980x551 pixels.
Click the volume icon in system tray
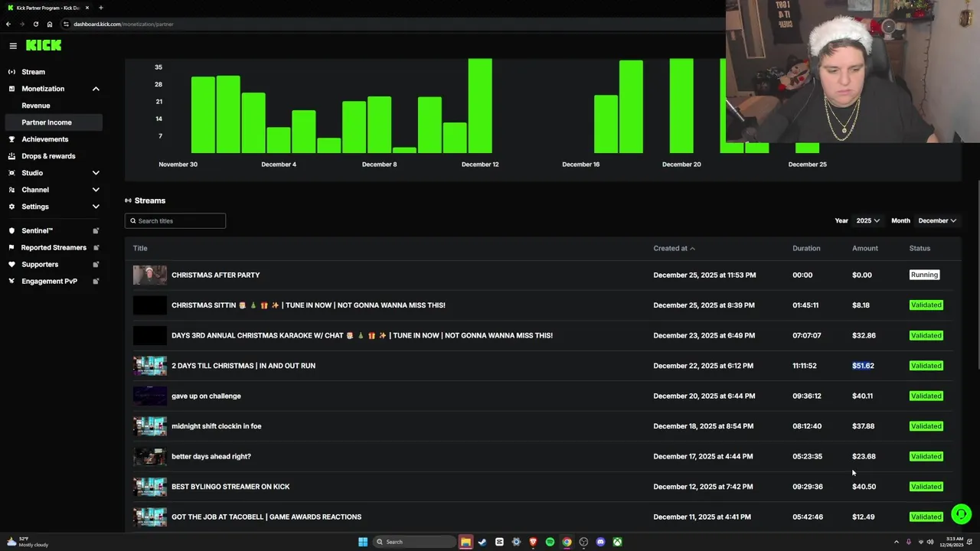point(930,542)
